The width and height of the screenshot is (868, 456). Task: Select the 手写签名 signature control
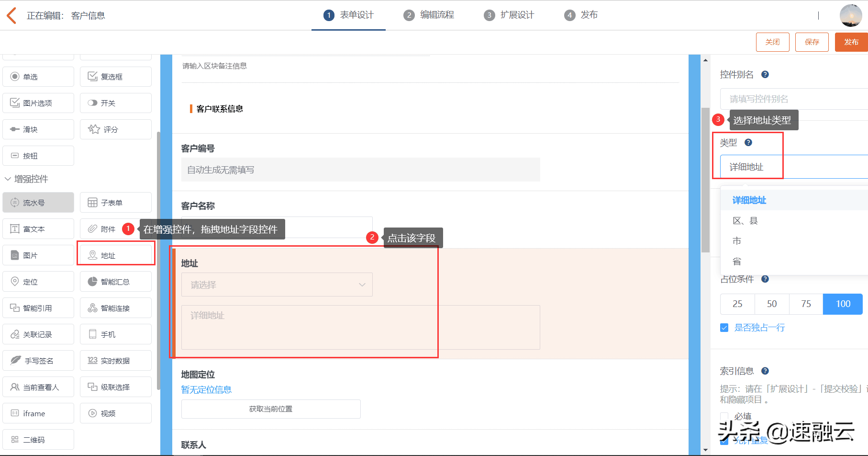[x=38, y=361]
